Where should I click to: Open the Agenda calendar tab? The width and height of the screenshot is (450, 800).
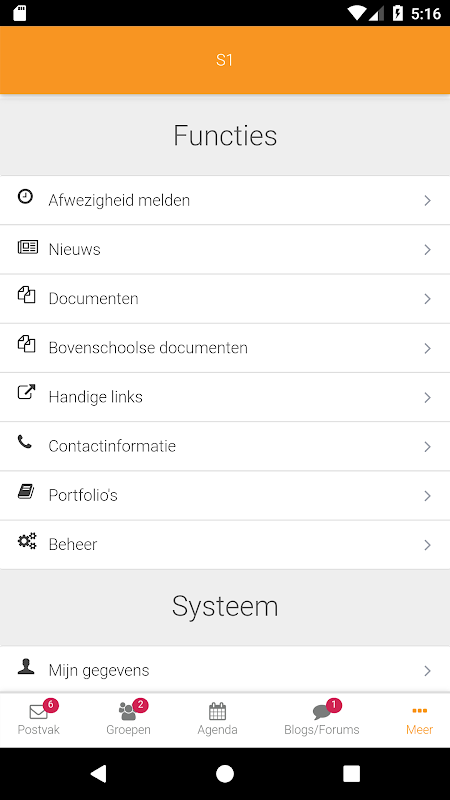(217, 719)
